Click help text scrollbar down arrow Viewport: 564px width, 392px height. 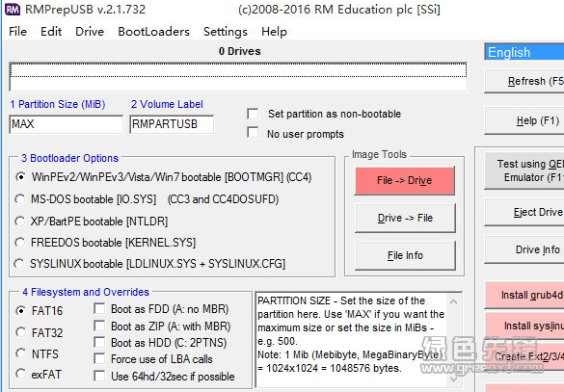coord(454,379)
